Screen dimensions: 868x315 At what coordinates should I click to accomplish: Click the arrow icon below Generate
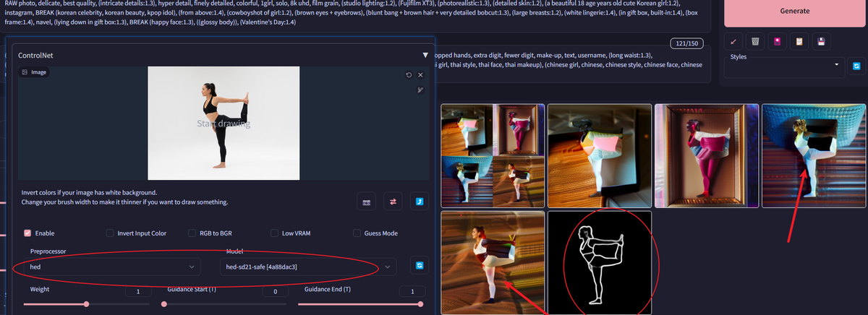point(733,42)
